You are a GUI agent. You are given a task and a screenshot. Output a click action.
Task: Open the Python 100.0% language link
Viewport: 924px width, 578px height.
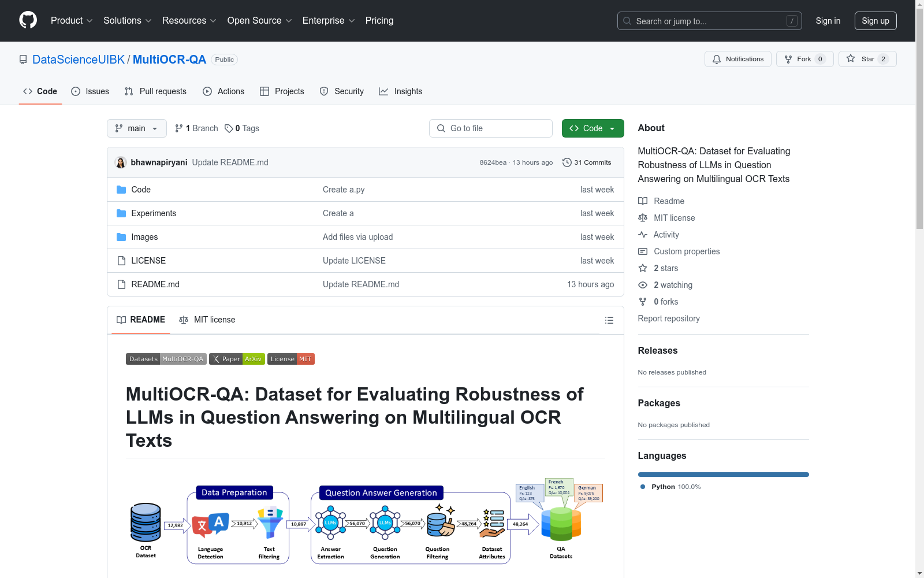click(x=670, y=487)
